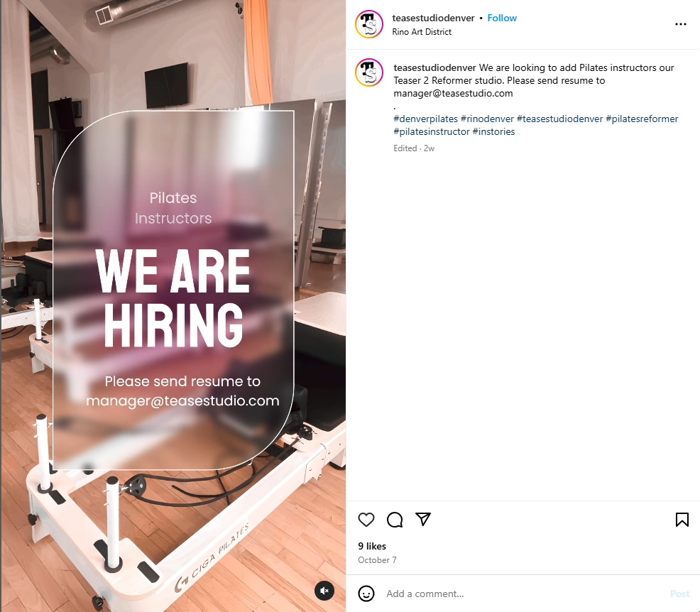Open the teasestudiodenver profile picture in header
The height and width of the screenshot is (612, 700).
point(369,24)
